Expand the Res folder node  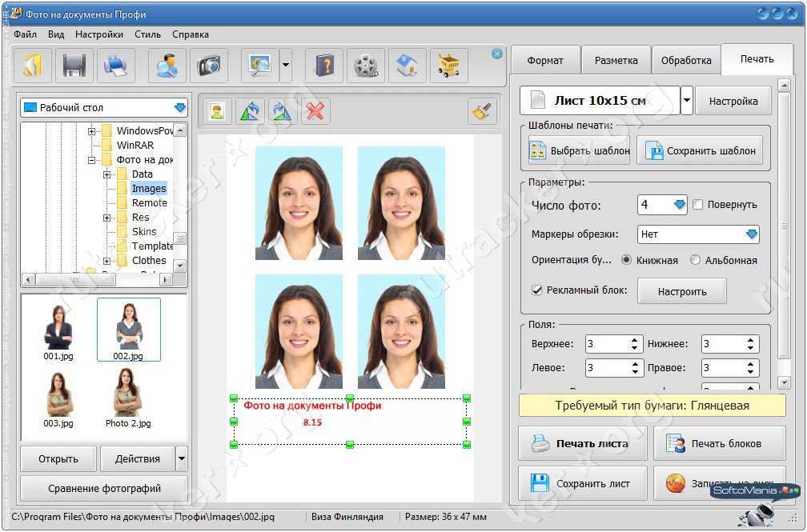point(106,218)
